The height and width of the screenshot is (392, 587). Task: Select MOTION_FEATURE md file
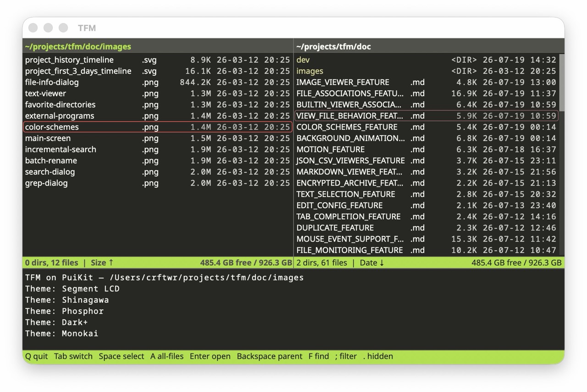(426, 149)
